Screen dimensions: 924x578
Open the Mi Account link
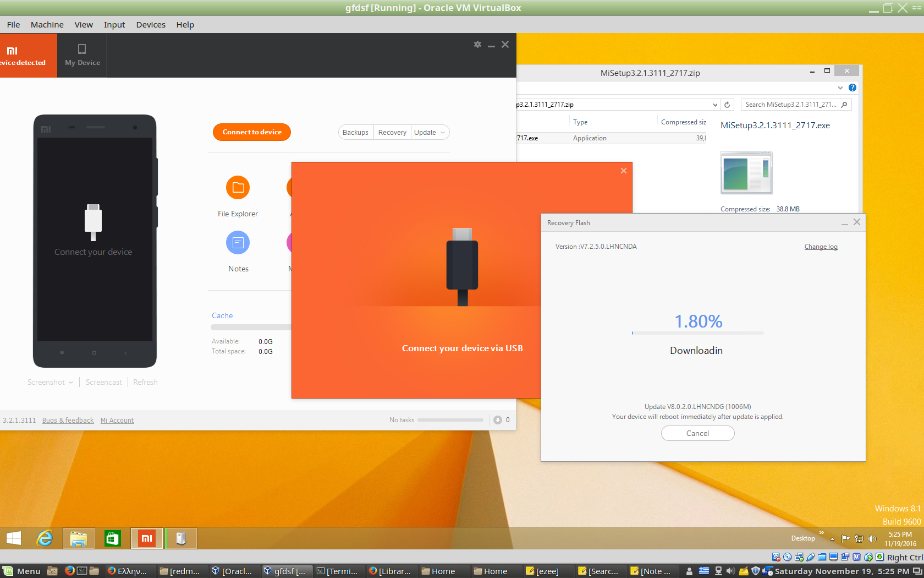pyautogui.click(x=117, y=421)
